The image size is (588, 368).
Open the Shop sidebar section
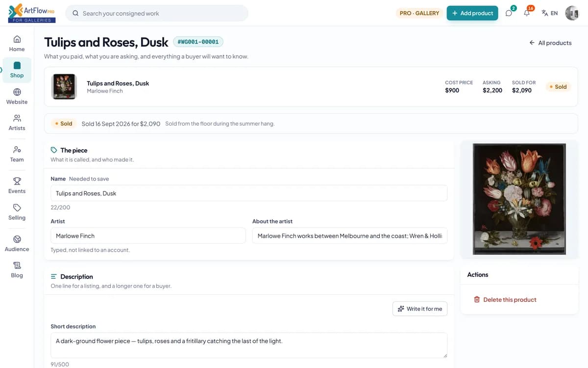(x=17, y=70)
